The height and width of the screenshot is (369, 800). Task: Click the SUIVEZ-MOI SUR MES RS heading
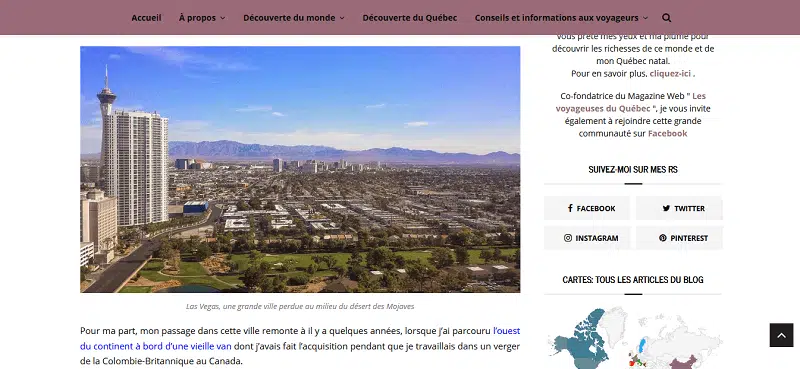click(x=633, y=169)
